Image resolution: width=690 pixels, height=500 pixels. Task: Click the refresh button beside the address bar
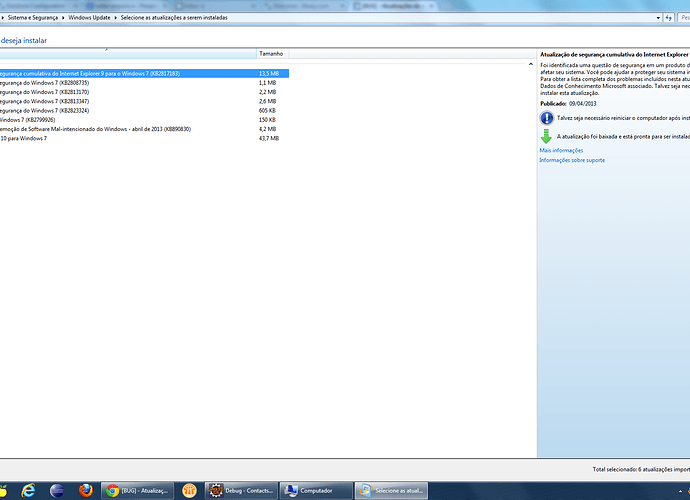coord(669,18)
